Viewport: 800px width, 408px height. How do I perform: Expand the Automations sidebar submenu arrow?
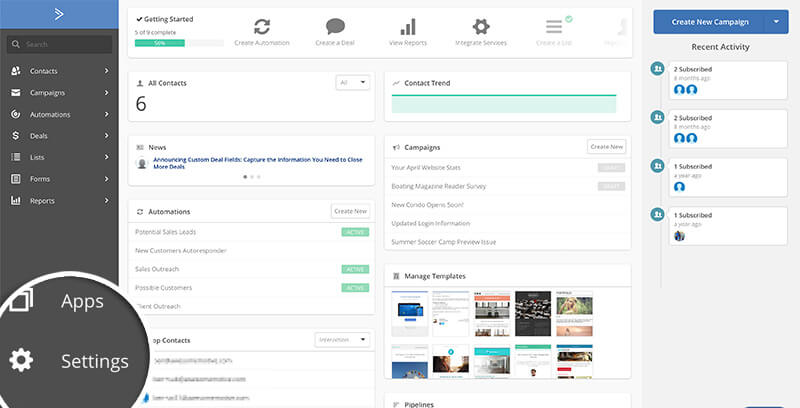pyautogui.click(x=107, y=114)
